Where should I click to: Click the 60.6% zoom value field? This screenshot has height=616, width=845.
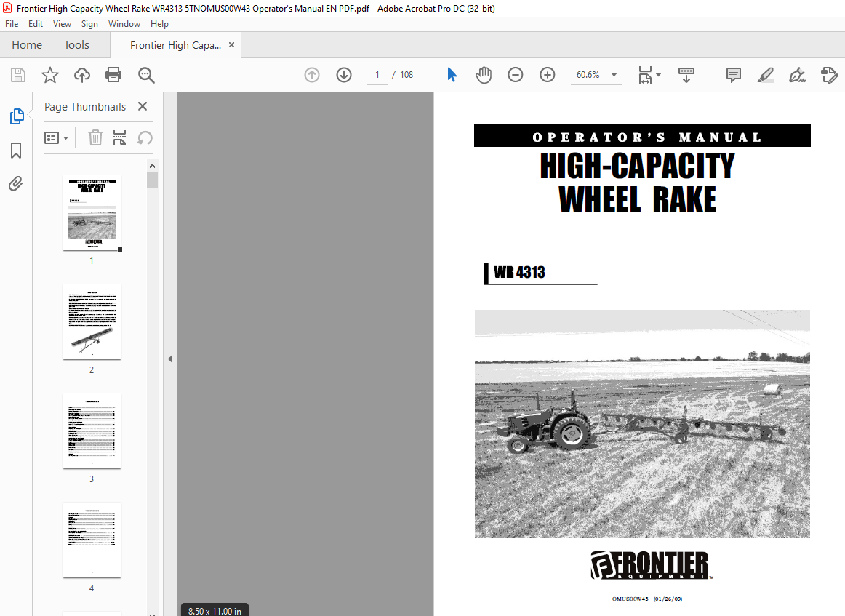tap(588, 75)
